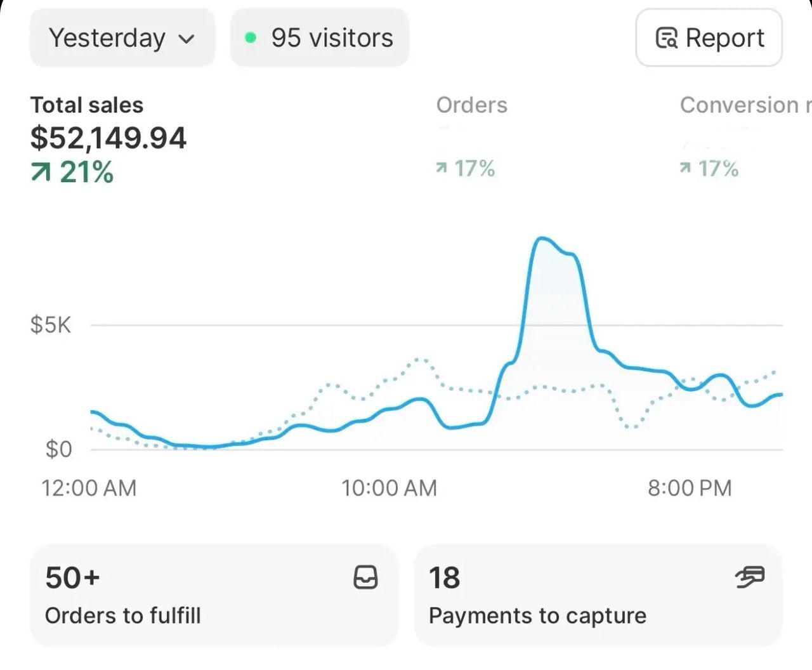Viewport: 812px width, 670px height.
Task: Open the Report button
Action: [709, 38]
